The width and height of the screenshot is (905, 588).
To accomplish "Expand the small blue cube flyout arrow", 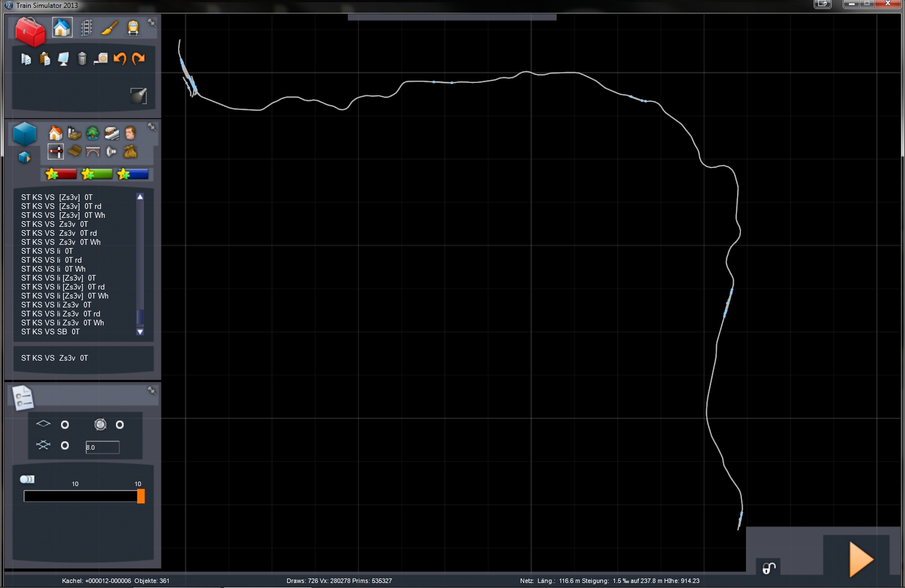I will [x=24, y=157].
